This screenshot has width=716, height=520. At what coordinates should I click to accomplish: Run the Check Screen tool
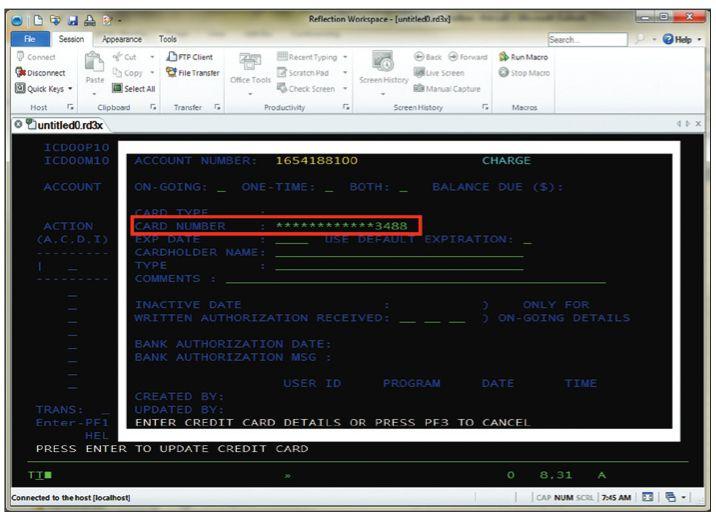pos(306,89)
